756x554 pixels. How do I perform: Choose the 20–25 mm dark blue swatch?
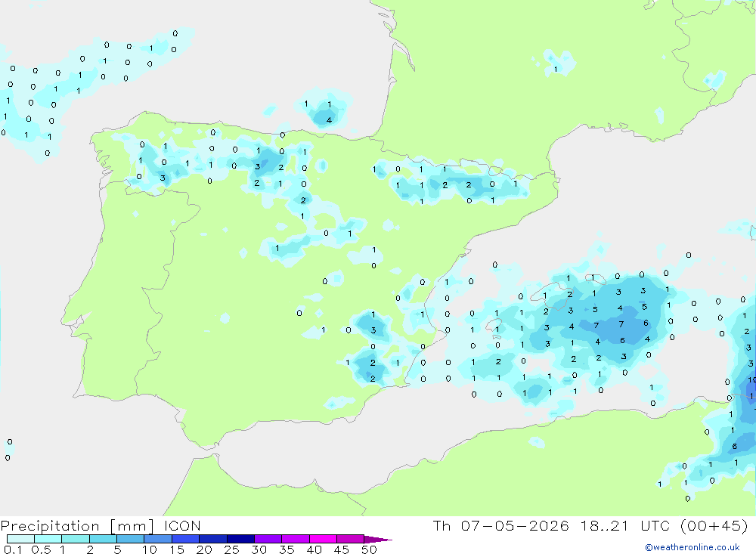213,539
